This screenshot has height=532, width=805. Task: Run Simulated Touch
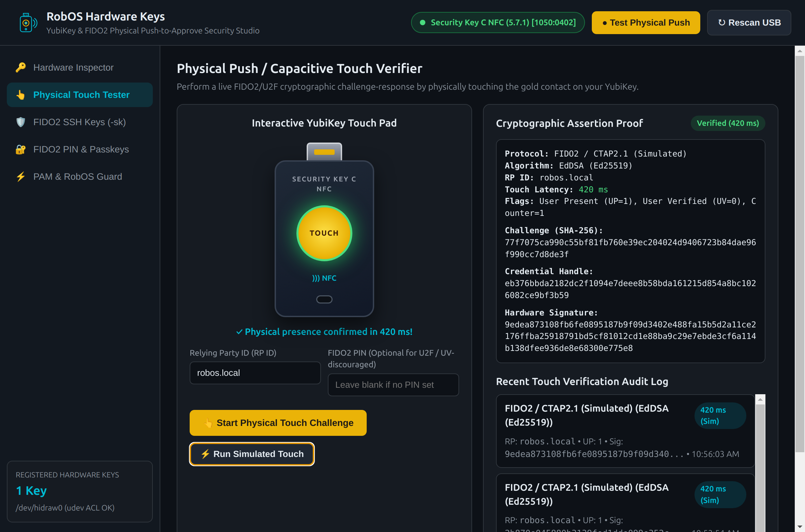coord(252,454)
